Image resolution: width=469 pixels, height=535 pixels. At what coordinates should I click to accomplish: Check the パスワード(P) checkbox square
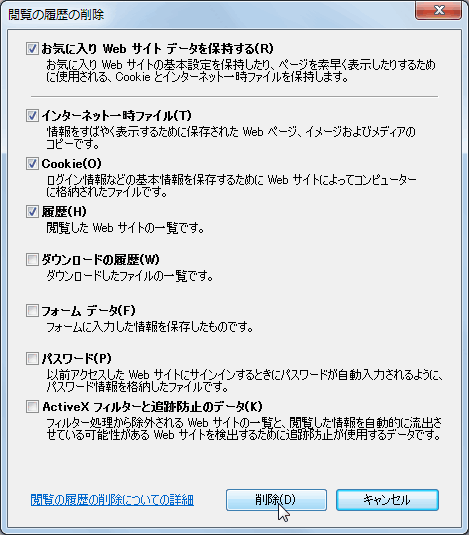coord(32,359)
